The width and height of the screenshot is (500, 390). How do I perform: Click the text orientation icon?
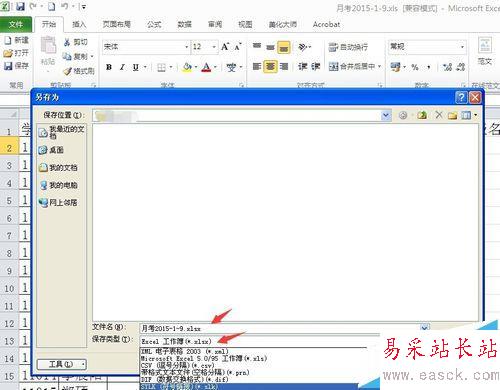pyautogui.click(x=302, y=47)
